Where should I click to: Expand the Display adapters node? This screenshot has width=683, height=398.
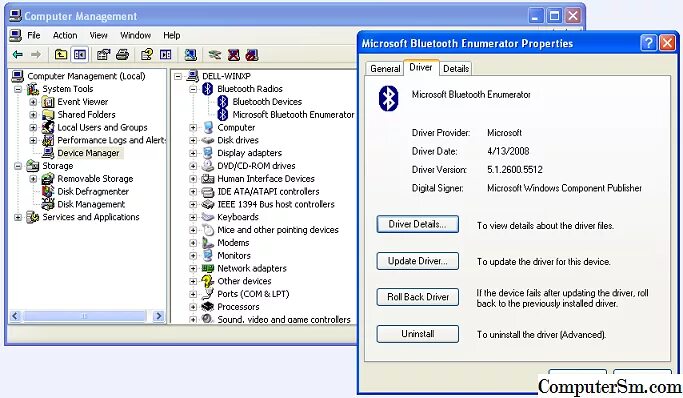click(193, 153)
